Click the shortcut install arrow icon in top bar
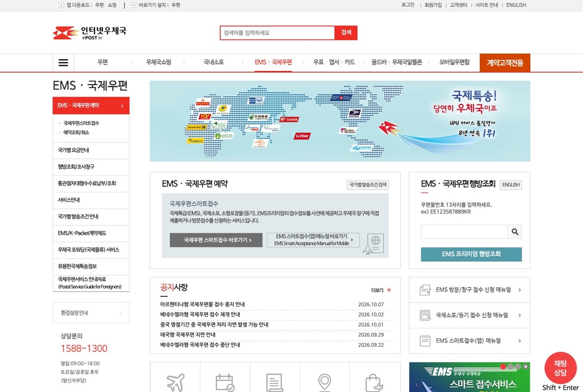This screenshot has width=583, height=392. click(133, 5)
